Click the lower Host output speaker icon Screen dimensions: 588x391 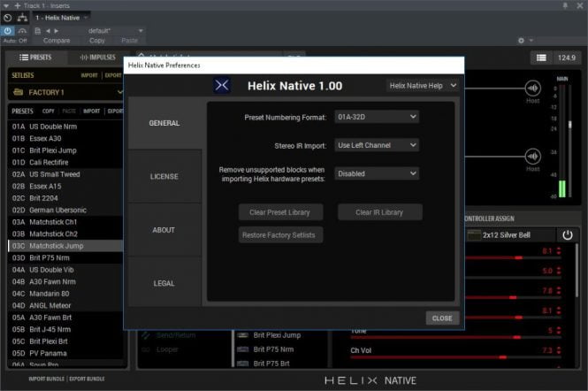[x=533, y=156]
